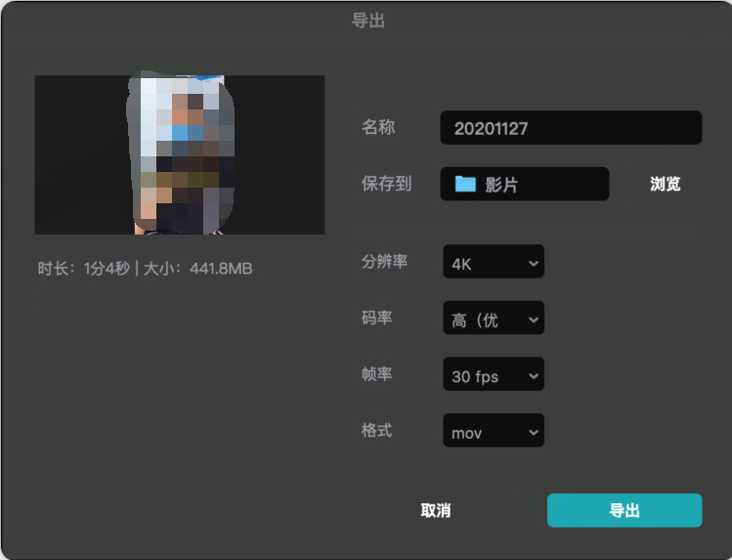The image size is (732, 560).
Task: Click the 格式 label
Action: (376, 430)
